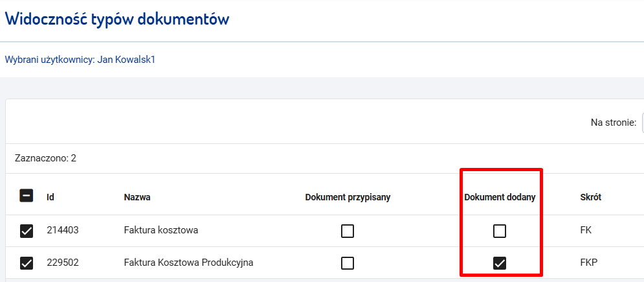Viewport: 644px width, 282px height.
Task: Check Dokument dodany for Faktura kosztowa
Action: 500,231
